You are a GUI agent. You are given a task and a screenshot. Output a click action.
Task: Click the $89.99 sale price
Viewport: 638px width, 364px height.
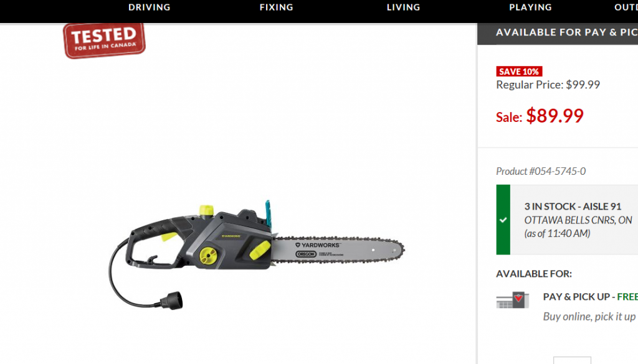click(x=555, y=116)
